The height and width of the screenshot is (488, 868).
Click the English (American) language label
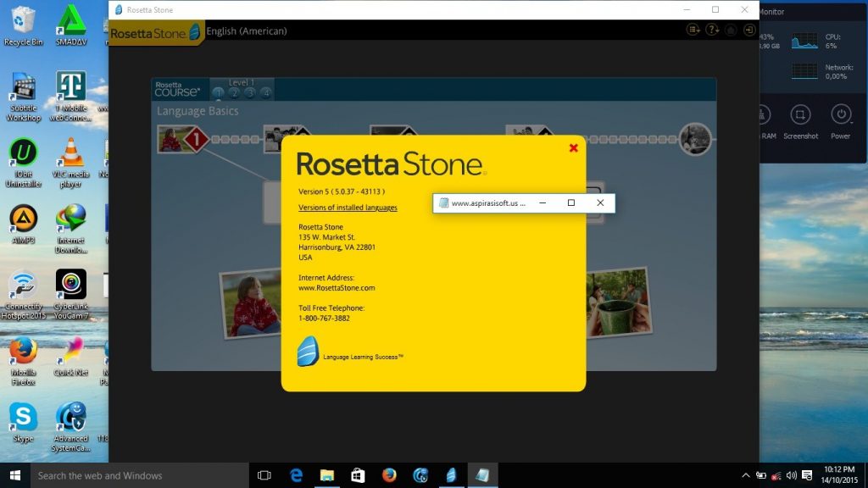pos(247,31)
